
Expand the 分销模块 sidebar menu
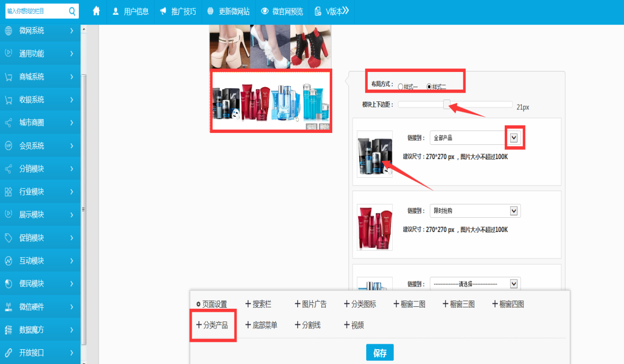coord(39,169)
